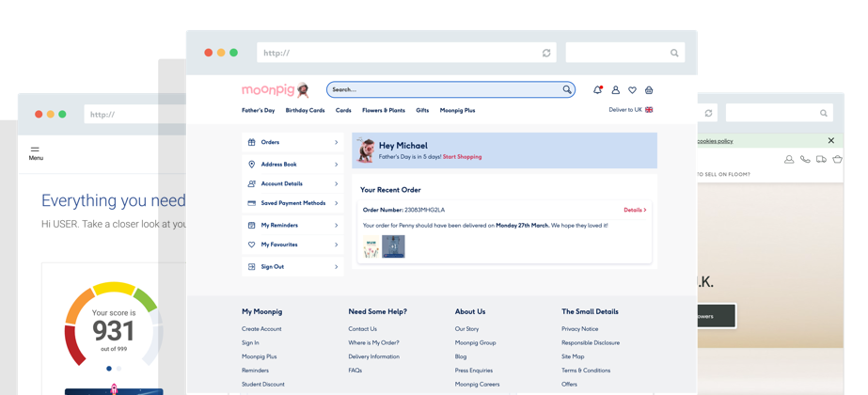Open Terms & Conditions link

[x=586, y=371]
